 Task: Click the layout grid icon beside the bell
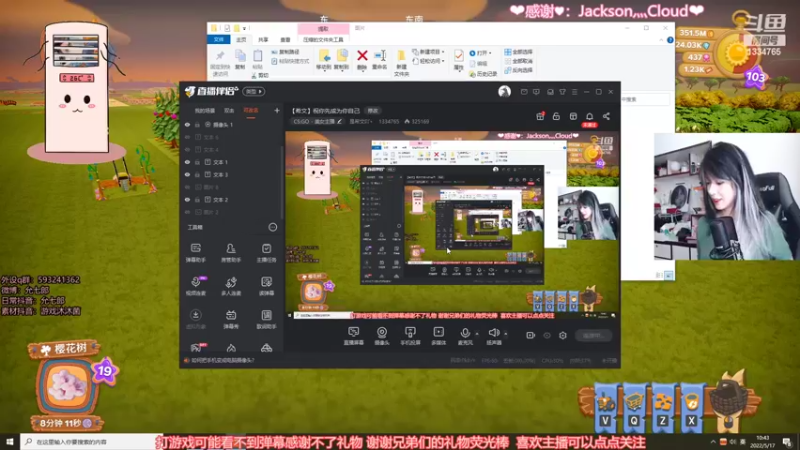pyautogui.click(x=573, y=116)
